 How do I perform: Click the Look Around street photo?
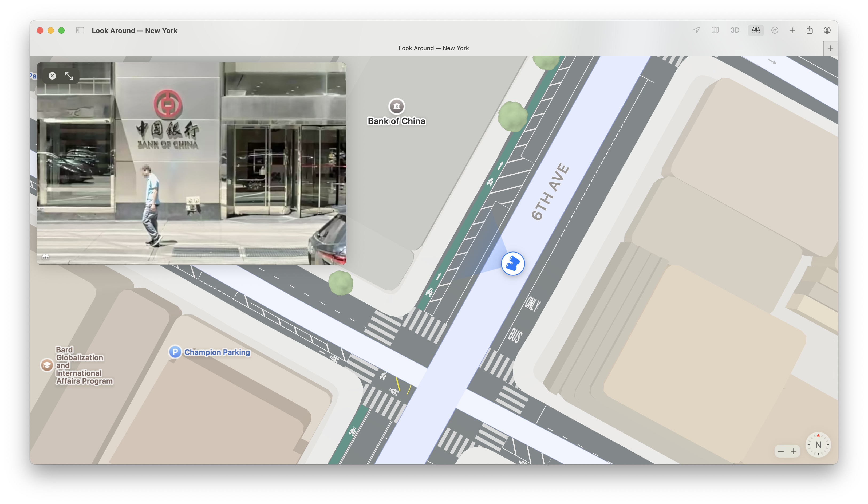pyautogui.click(x=192, y=164)
